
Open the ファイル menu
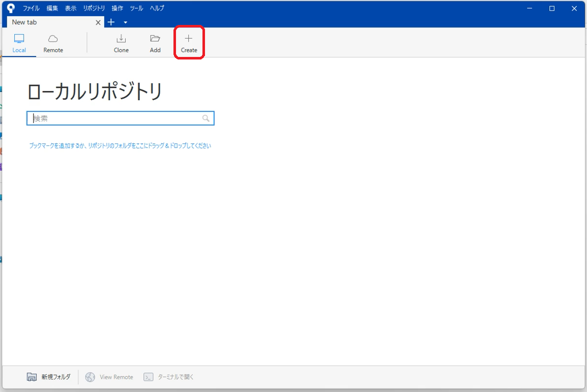coord(31,8)
